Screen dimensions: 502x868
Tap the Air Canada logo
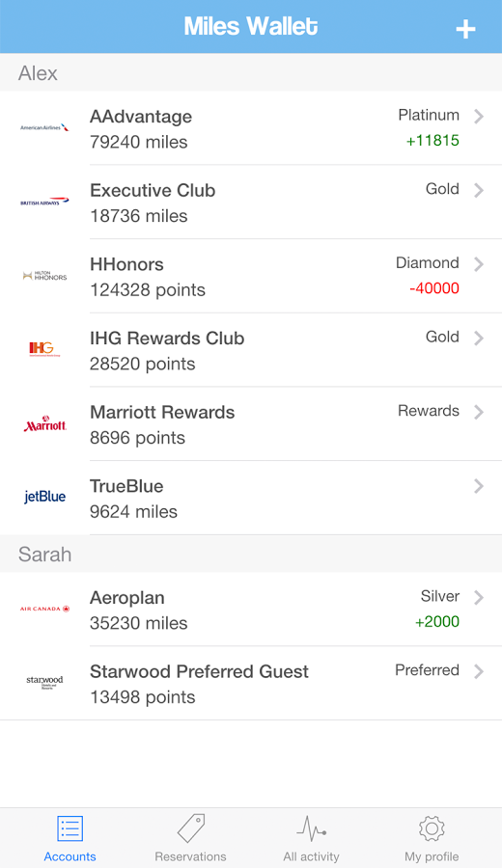pos(44,609)
